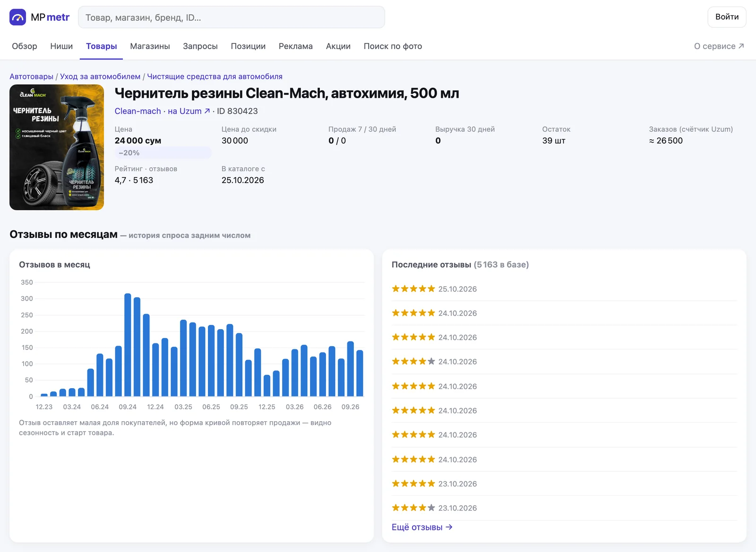
Task: Click the old price '30 000'
Action: [235, 141]
